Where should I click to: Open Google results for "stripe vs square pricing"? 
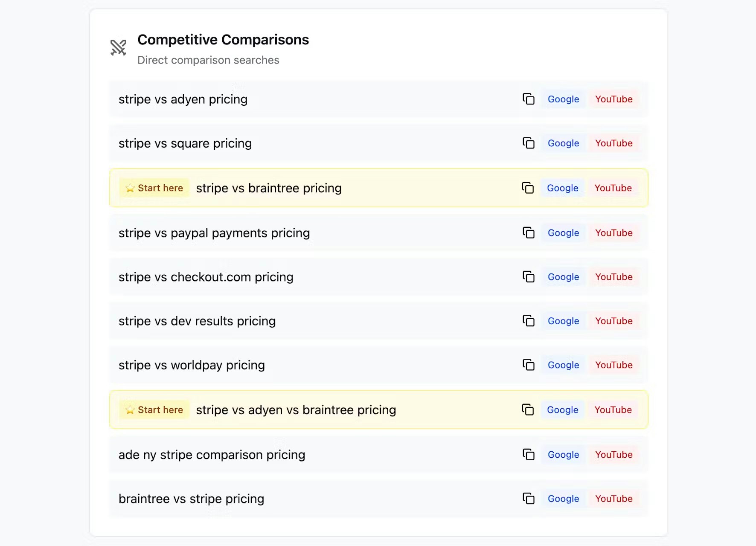click(563, 143)
